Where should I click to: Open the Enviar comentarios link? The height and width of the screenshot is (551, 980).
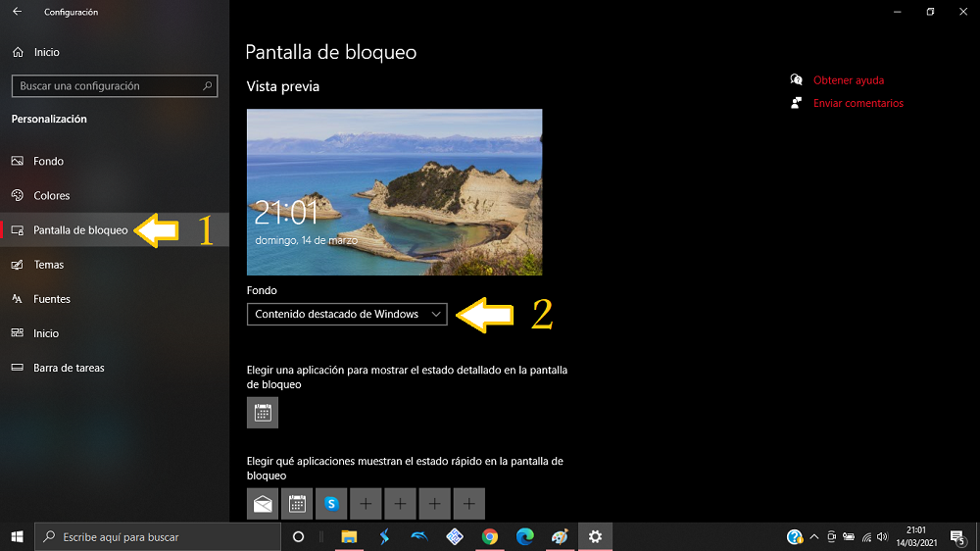pyautogui.click(x=858, y=103)
